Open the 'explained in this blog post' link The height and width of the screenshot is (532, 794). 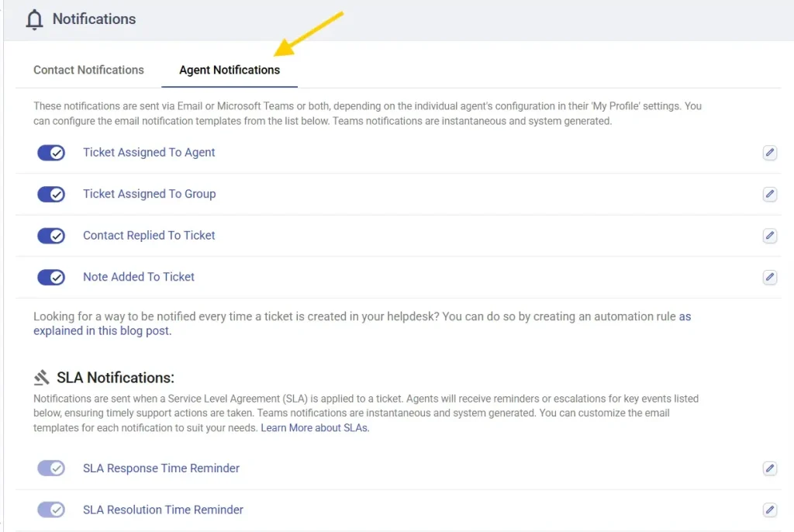102,330
